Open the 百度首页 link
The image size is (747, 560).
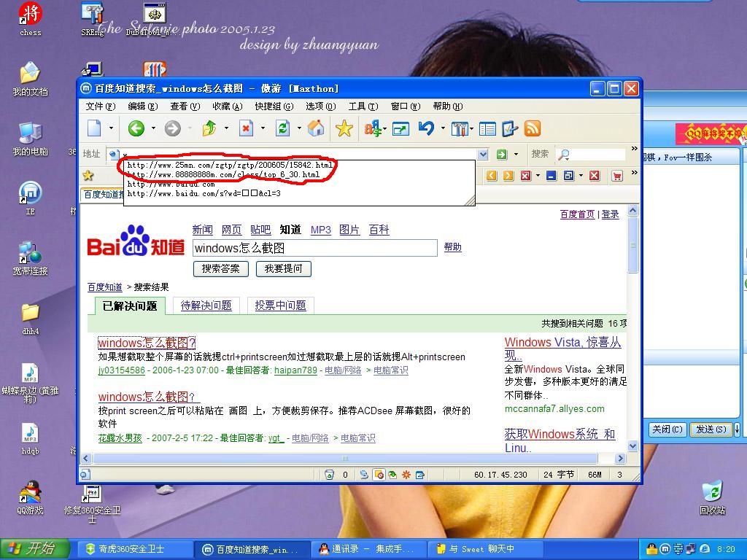click(x=578, y=214)
